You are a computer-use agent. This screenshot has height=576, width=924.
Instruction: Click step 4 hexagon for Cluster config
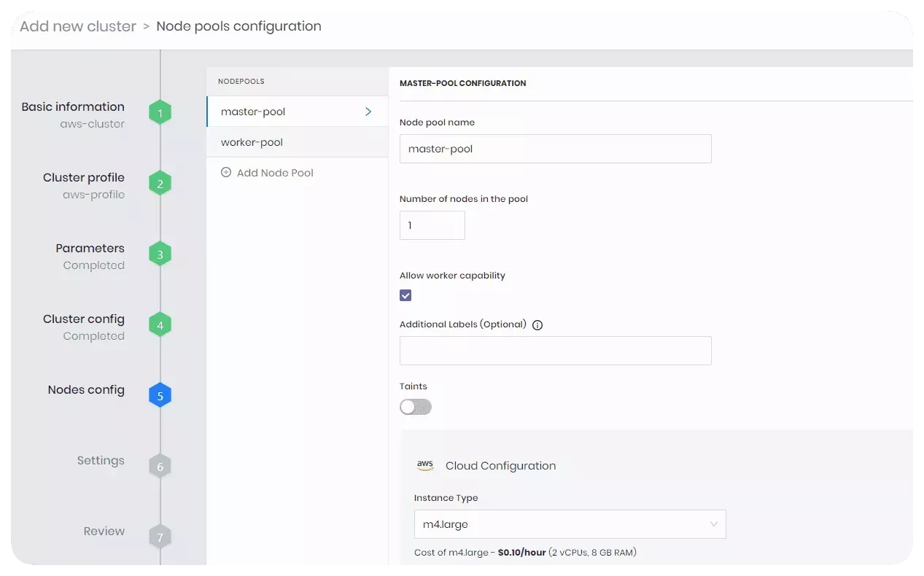(160, 325)
